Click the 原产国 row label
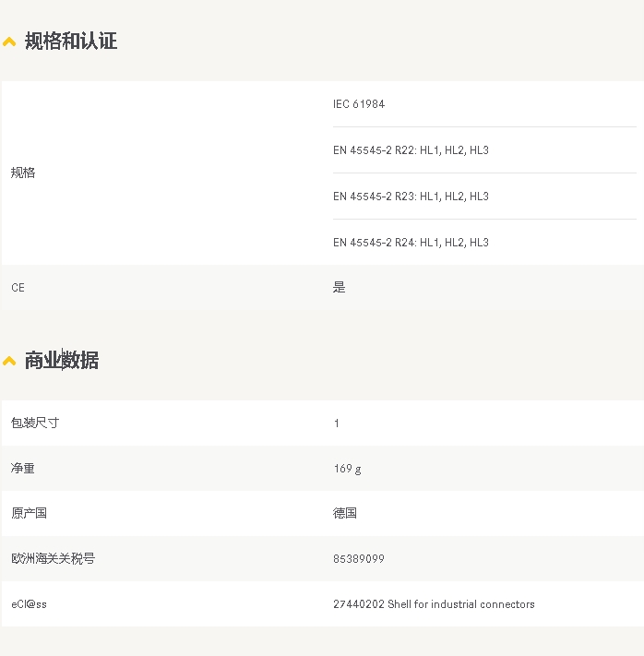Viewport: 644px width, 656px height. pyautogui.click(x=30, y=514)
